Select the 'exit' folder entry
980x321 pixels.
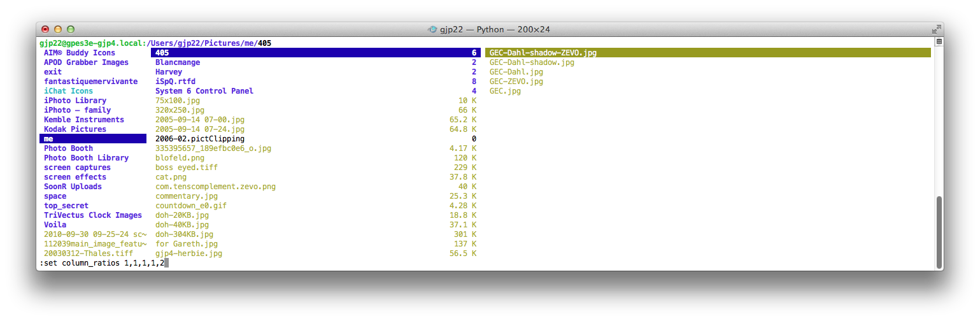(53, 72)
